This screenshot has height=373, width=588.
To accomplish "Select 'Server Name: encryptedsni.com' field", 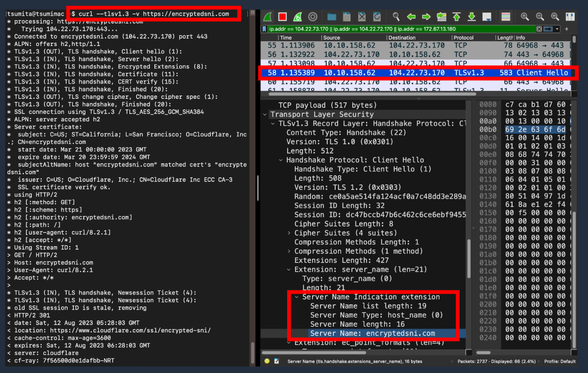I will (x=372, y=333).
